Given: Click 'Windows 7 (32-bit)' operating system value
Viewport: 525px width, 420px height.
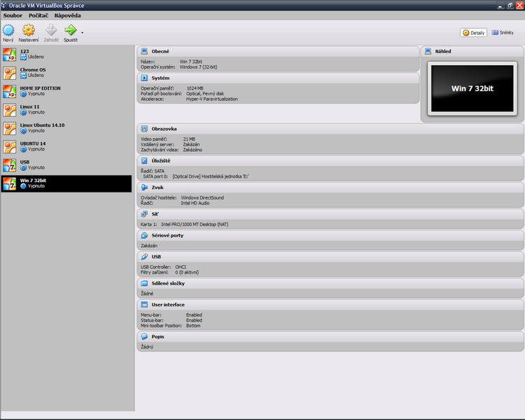Looking at the screenshot, I should tap(198, 67).
